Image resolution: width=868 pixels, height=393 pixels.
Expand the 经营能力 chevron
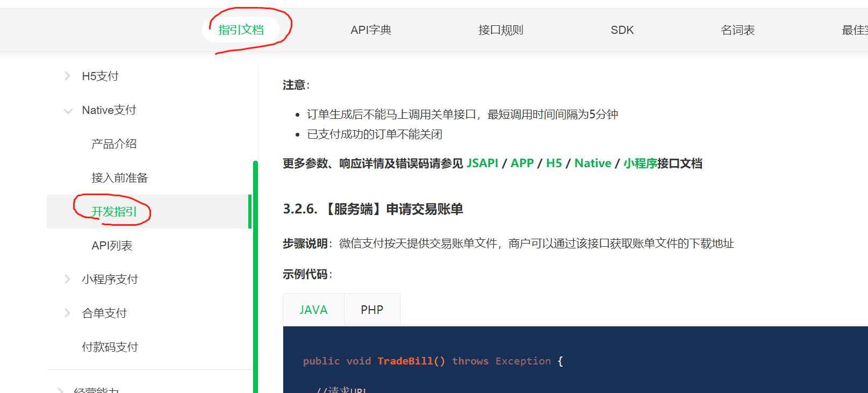coord(60,390)
